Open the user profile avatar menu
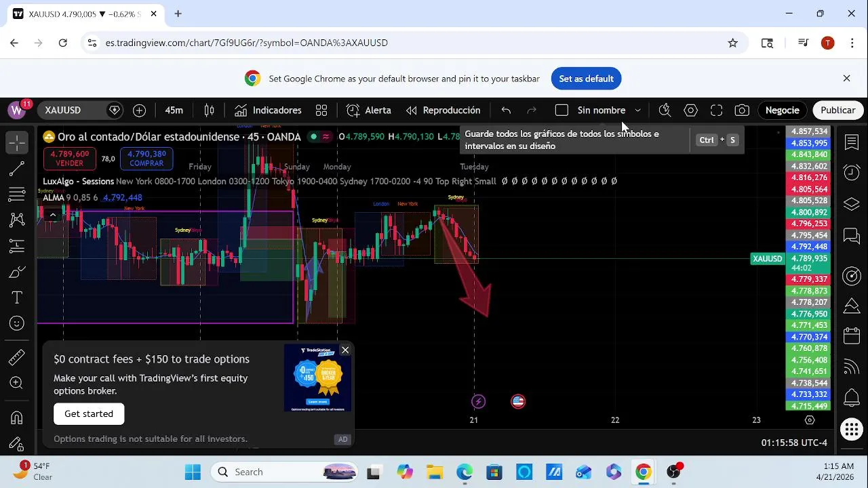 17,110
